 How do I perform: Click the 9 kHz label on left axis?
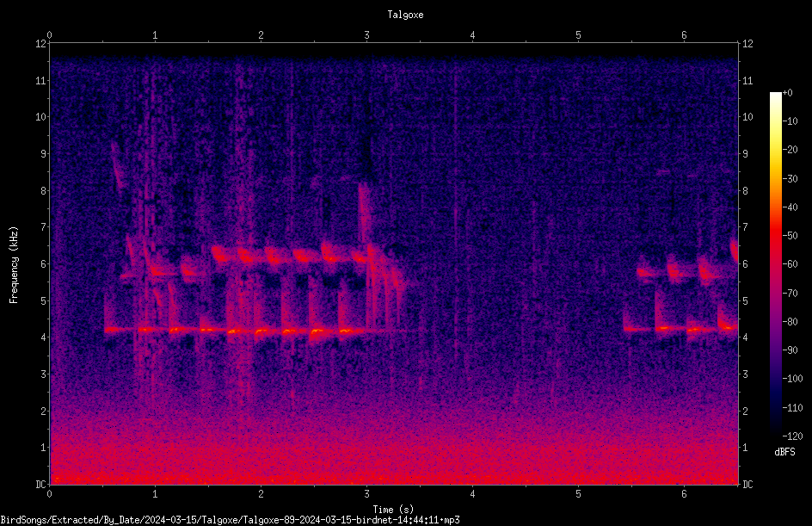(44, 154)
